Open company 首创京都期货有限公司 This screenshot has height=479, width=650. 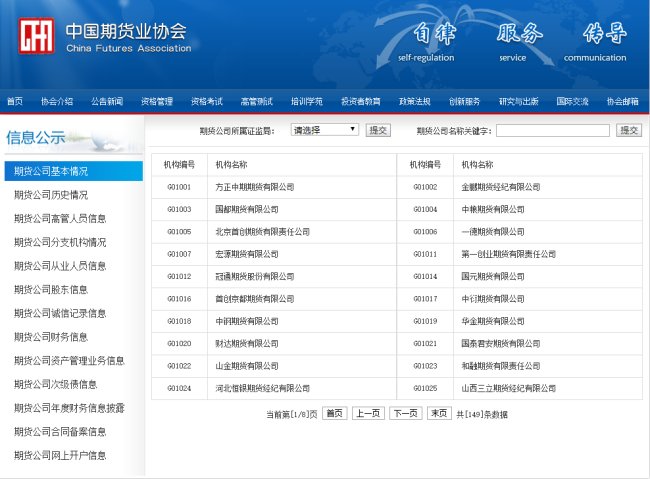[x=255, y=299]
